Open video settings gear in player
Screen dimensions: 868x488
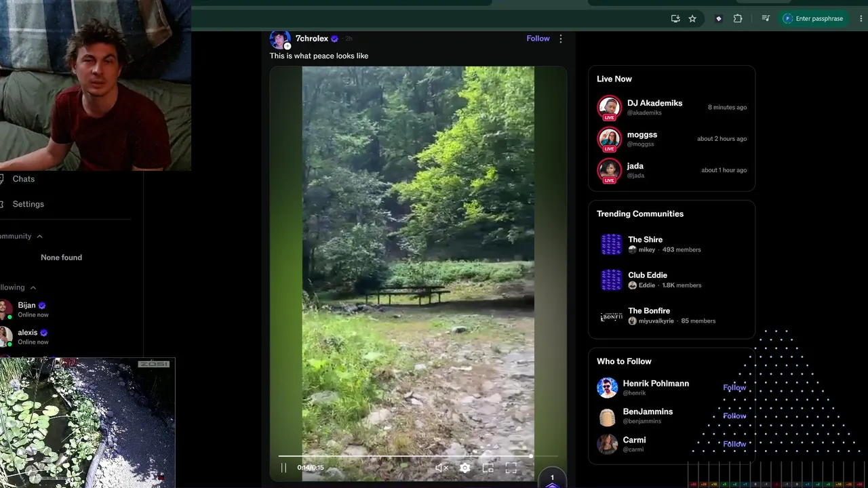[465, 468]
